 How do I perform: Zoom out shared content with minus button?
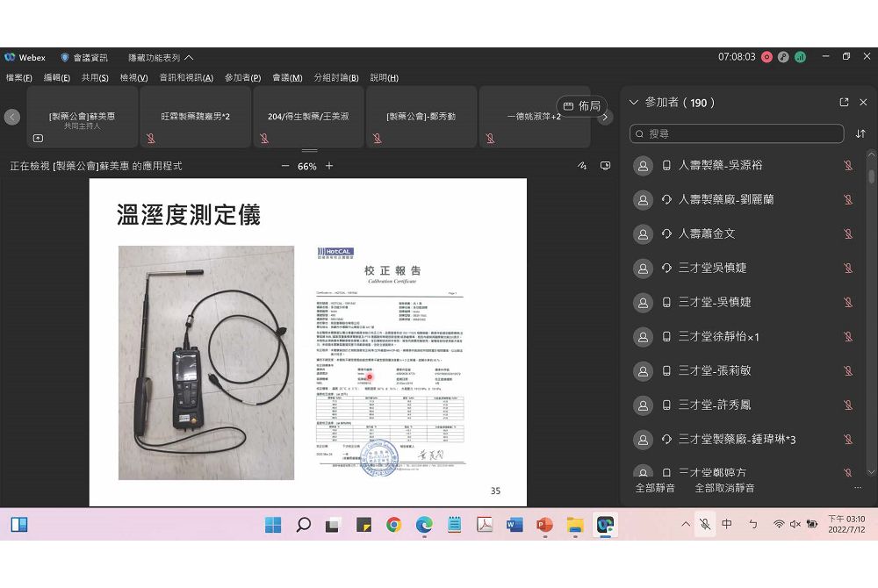click(285, 166)
